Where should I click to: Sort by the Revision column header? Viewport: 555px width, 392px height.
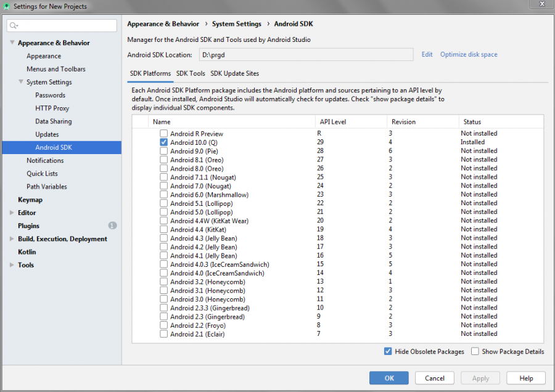click(423, 121)
